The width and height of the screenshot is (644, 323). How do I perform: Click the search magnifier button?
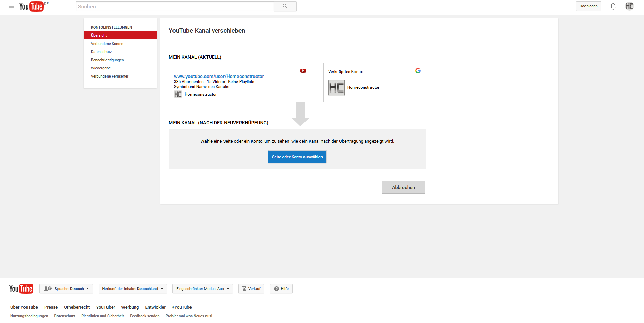click(285, 6)
